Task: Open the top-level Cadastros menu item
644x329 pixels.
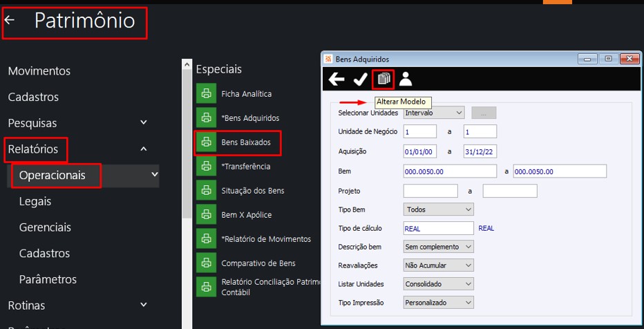Action: coord(33,97)
